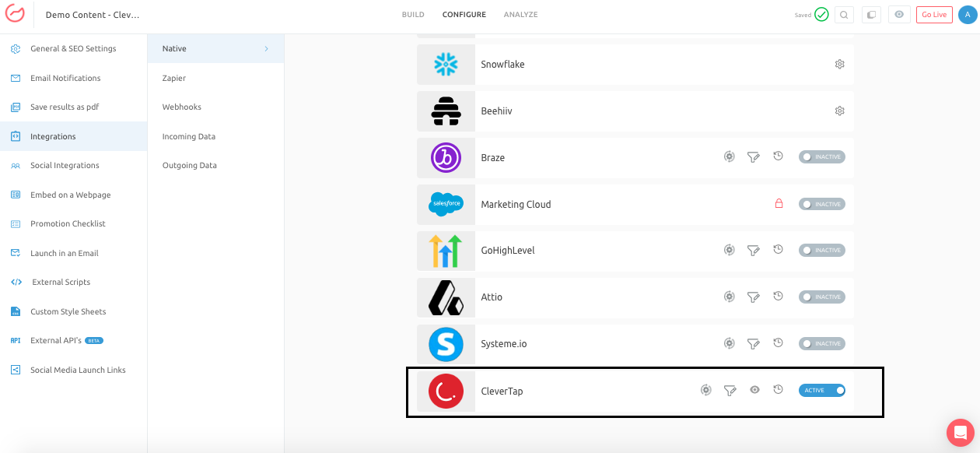Edit GoHighLevel filter conditions icon
This screenshot has width=980, height=453.
point(753,251)
